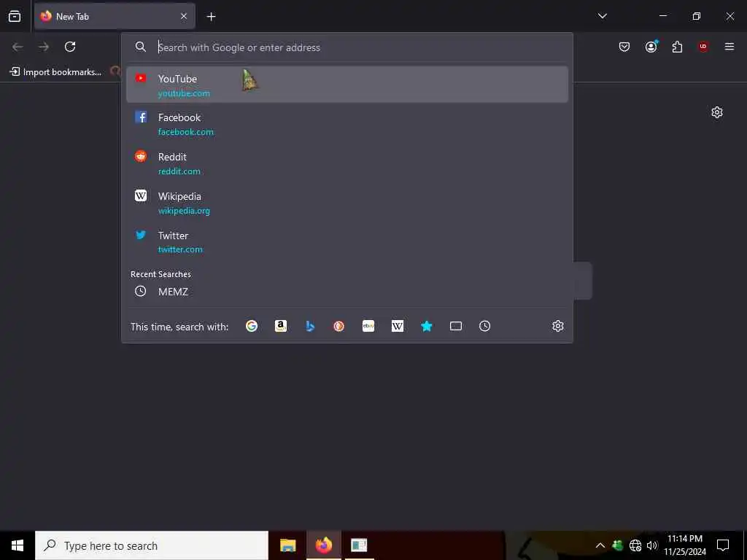The image size is (747, 560).
Task: Search this time with Amazon icon
Action: pyautogui.click(x=281, y=326)
